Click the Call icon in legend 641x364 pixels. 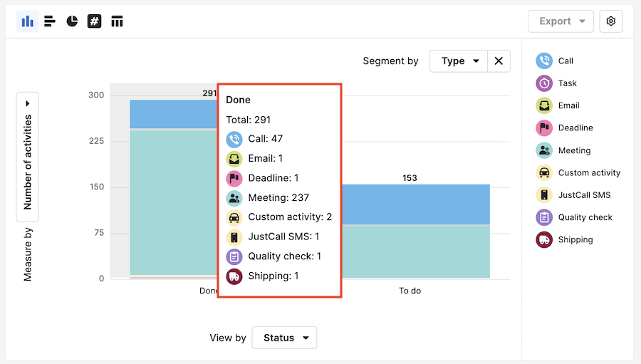tap(544, 61)
